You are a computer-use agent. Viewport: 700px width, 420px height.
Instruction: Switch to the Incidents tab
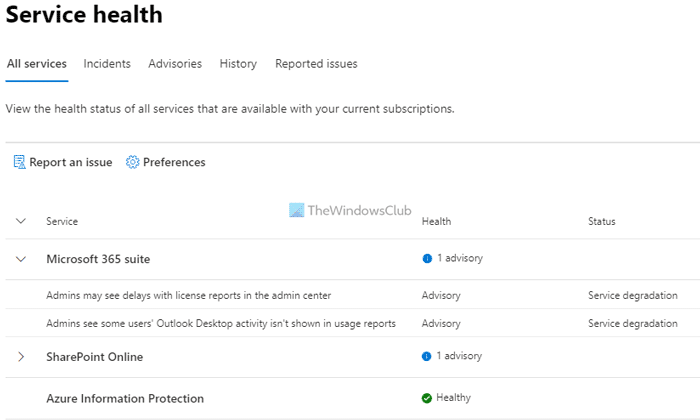tap(107, 64)
